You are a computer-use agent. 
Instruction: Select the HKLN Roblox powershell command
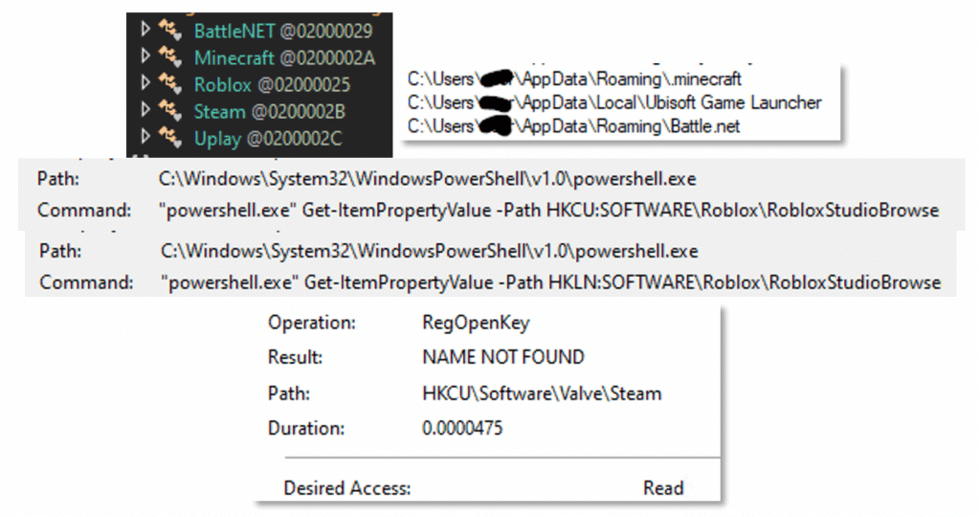pyautogui.click(x=549, y=282)
